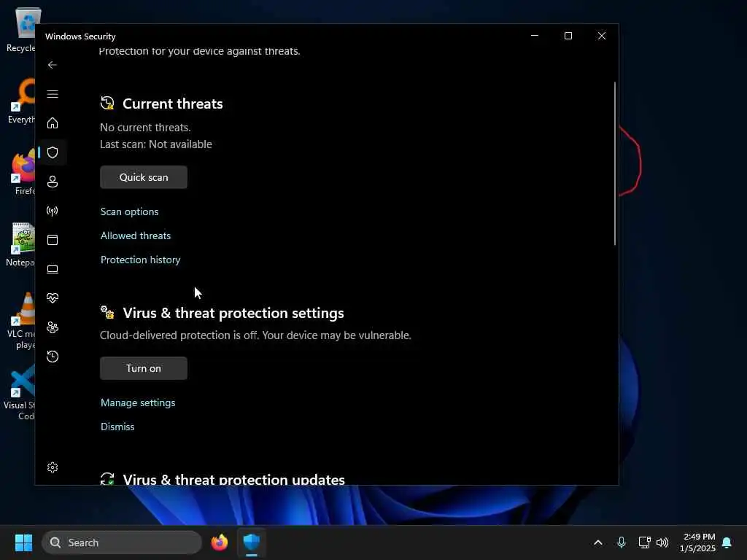Show hidden system tray icons

point(598,542)
